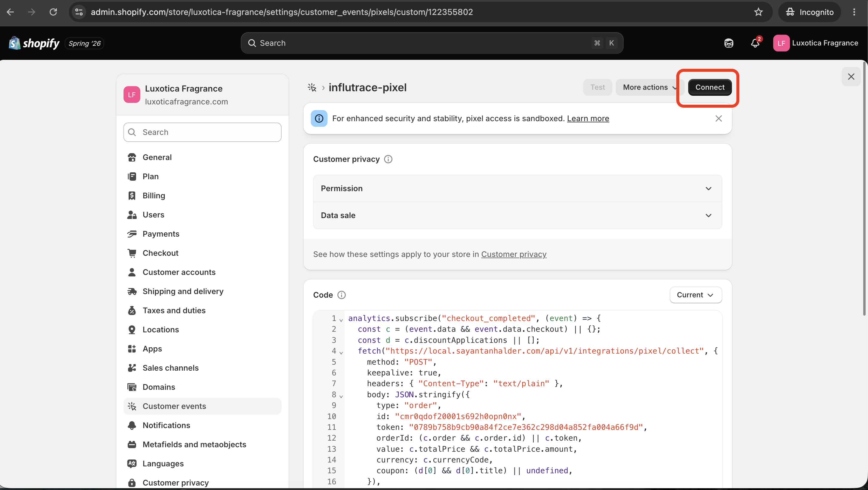Open the Sidekick assistant icon
The image size is (868, 490).
(x=729, y=43)
